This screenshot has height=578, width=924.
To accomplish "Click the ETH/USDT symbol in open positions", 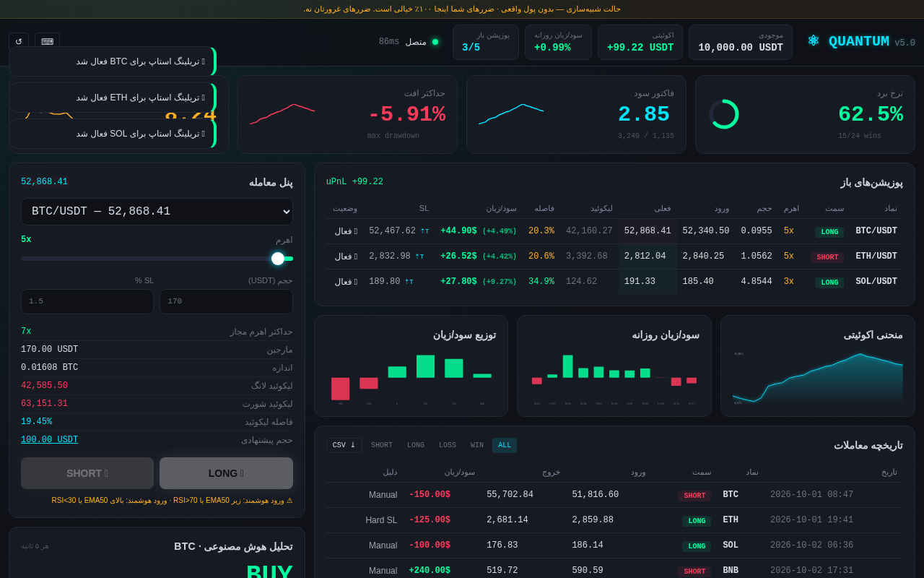I will 876,256.
